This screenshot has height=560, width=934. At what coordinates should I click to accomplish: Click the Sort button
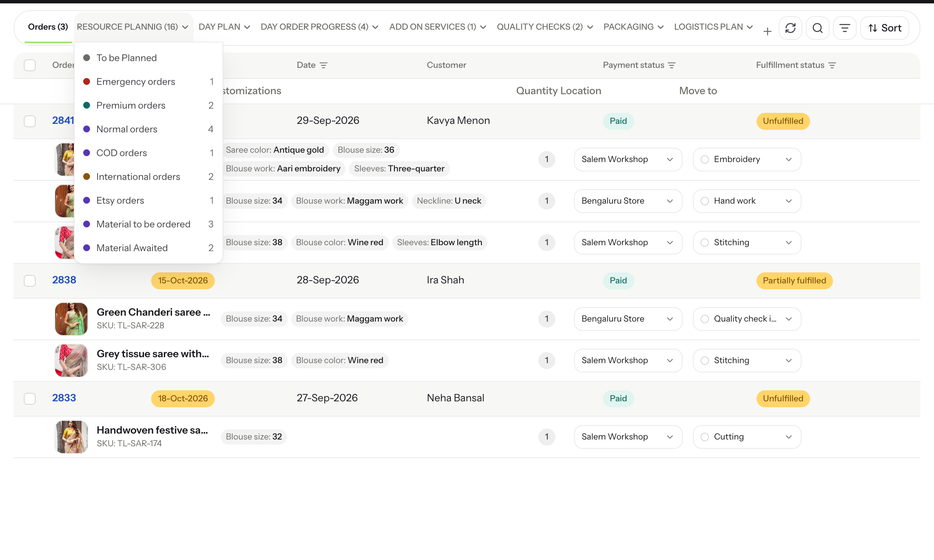click(885, 28)
